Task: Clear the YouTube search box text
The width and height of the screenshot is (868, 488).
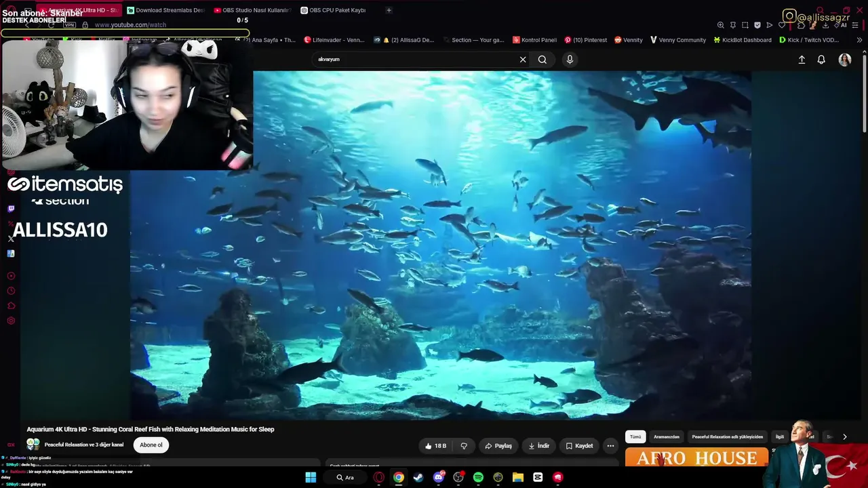Action: (523, 60)
